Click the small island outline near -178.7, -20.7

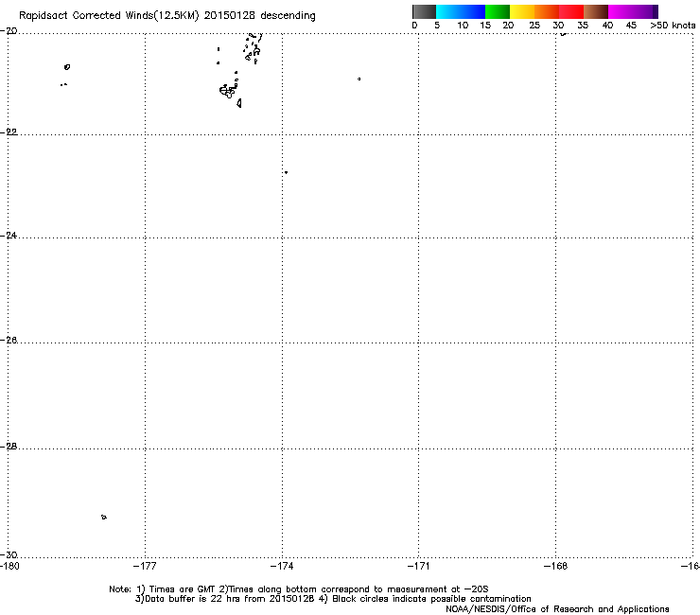point(67,67)
